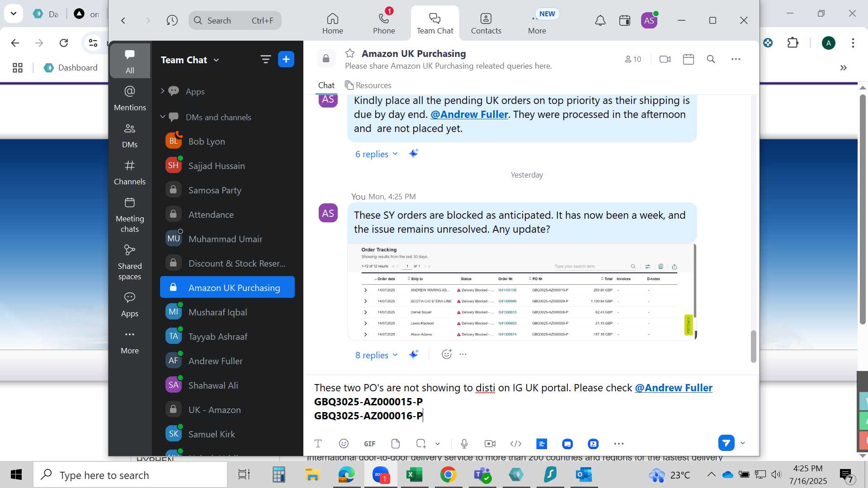The image size is (868, 488).
Task: Open DMs in the sidebar
Action: coord(130,135)
